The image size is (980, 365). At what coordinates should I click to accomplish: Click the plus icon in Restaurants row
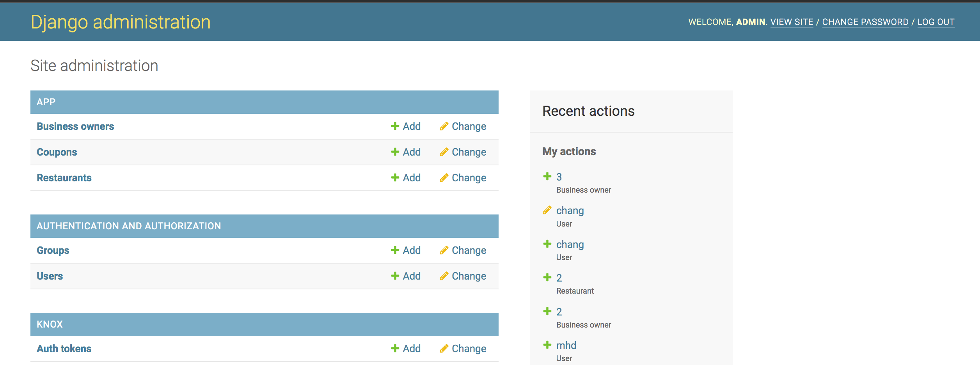click(x=395, y=177)
